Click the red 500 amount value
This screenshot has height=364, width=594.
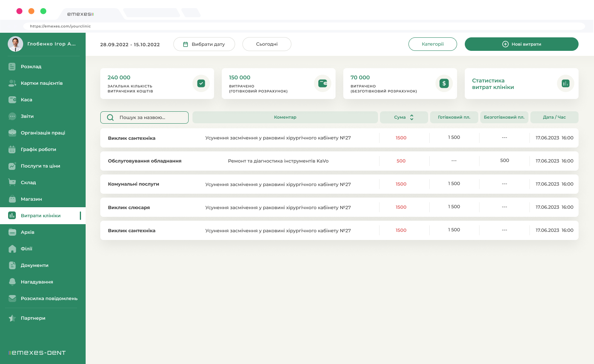pos(401,161)
